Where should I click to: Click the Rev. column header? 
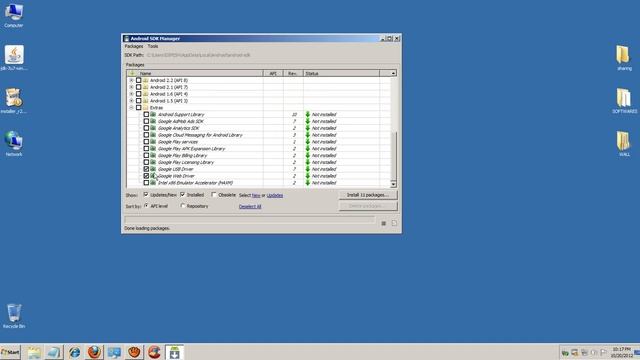[x=293, y=73]
